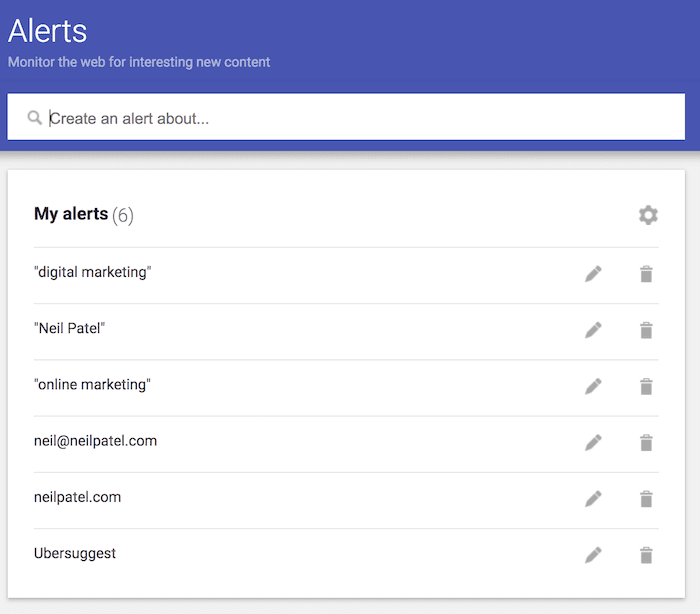Delete the "Neil Patel" alert

pos(646,330)
